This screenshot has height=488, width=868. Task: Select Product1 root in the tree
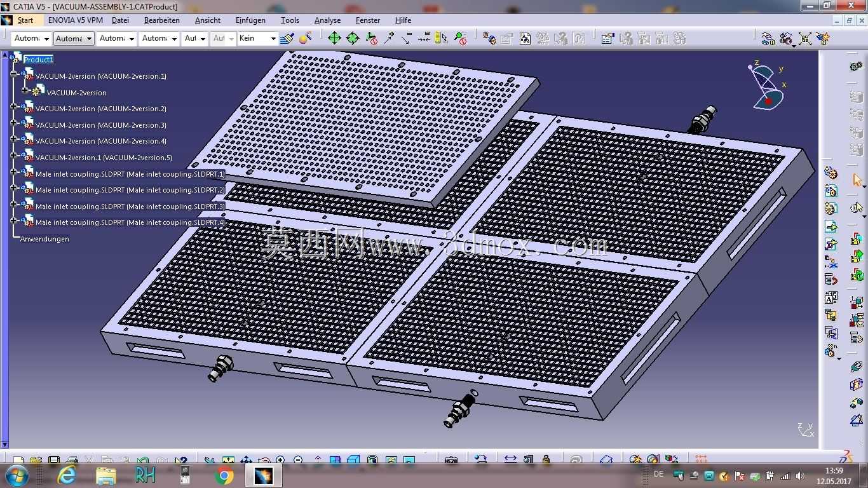(x=39, y=60)
